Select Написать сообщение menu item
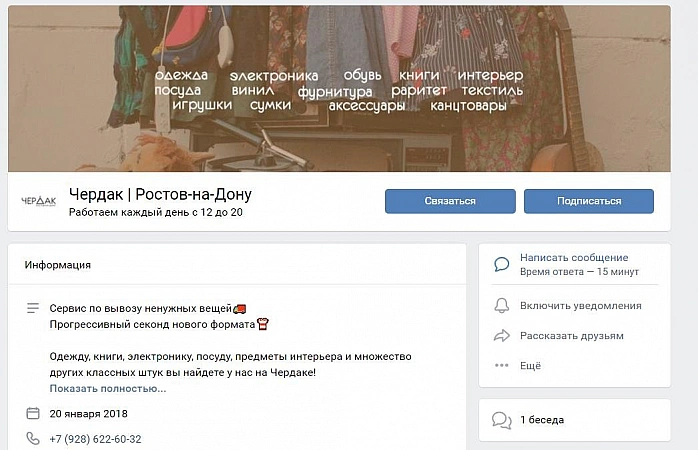 (x=574, y=257)
